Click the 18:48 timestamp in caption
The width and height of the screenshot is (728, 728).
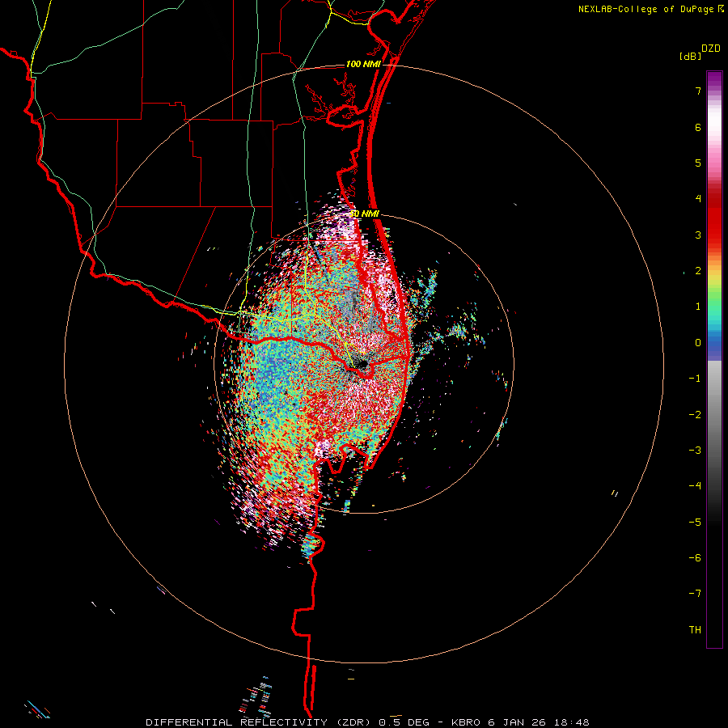coord(572,722)
